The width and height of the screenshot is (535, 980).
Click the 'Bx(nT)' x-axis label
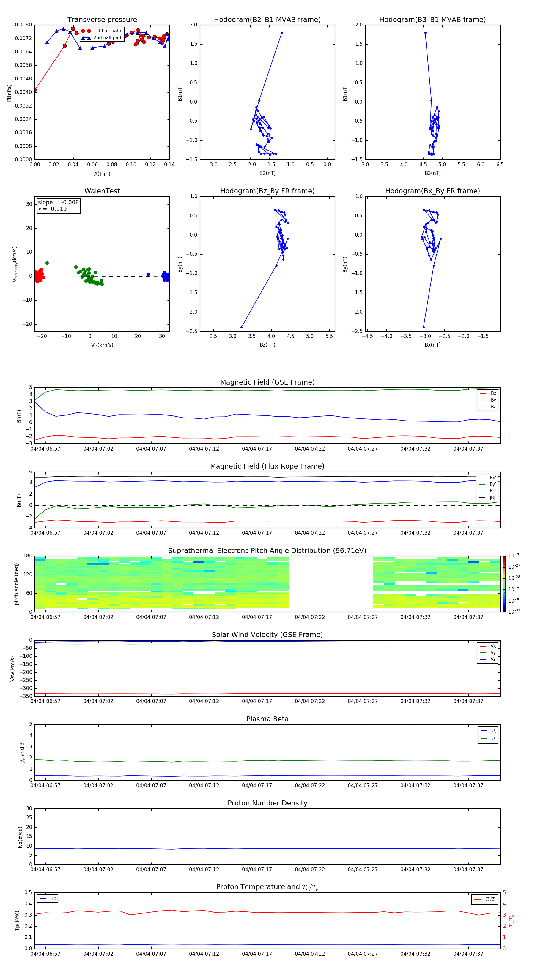pos(432,345)
